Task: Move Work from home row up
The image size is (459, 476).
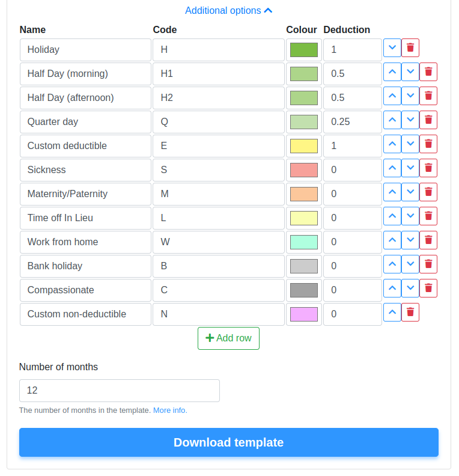Action: tap(392, 240)
